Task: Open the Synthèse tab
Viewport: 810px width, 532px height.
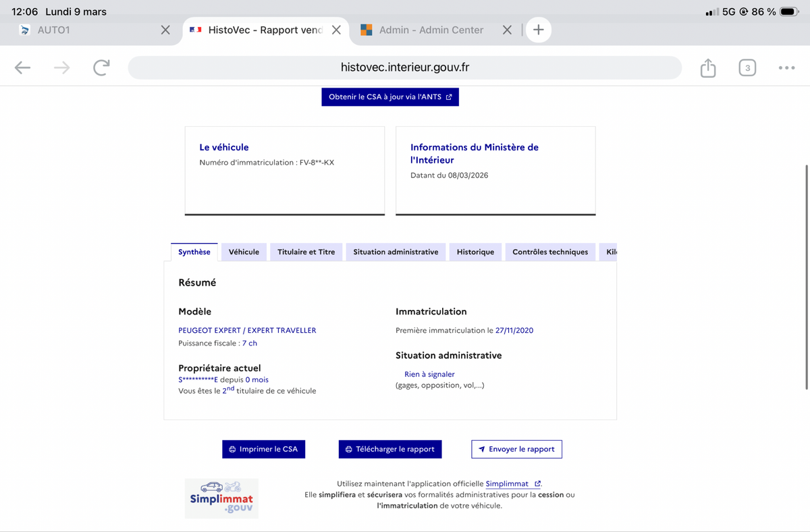Action: (194, 252)
